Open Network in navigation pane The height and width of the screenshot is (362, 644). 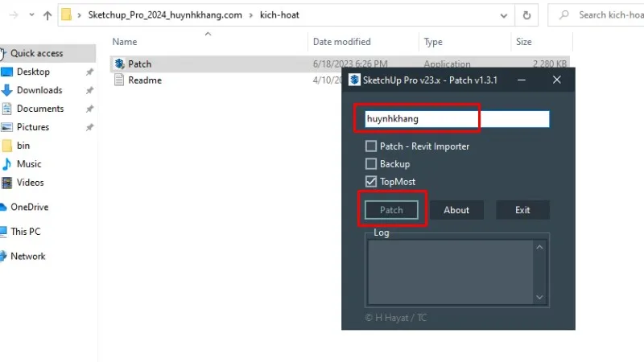click(27, 256)
